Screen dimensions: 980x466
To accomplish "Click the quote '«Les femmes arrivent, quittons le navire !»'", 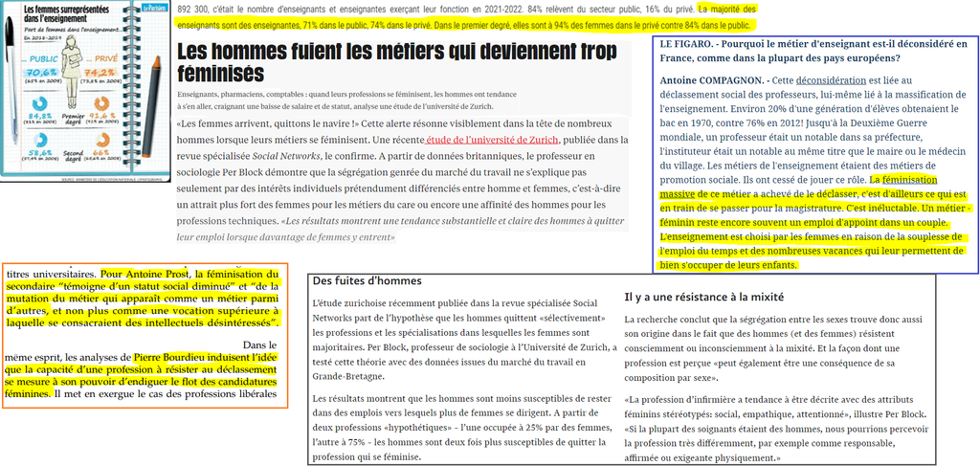I will tap(268, 122).
